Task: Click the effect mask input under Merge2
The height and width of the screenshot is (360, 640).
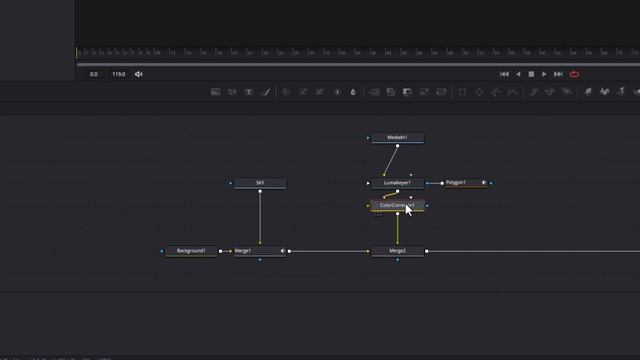Action: [398, 260]
